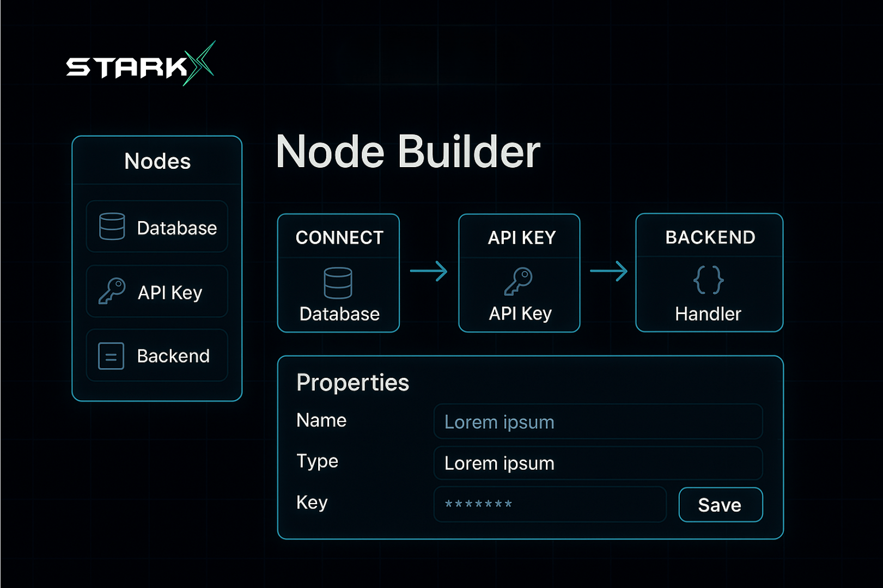883x588 pixels.
Task: Click the API Key key icon in Nodes panel
Action: coord(112,291)
